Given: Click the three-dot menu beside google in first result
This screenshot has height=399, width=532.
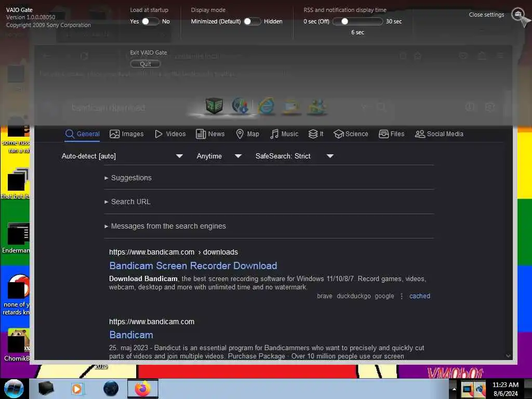Looking at the screenshot, I should [x=402, y=296].
